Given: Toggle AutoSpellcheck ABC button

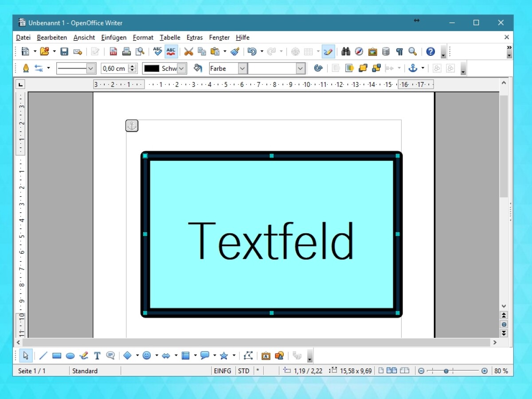Looking at the screenshot, I should (171, 51).
